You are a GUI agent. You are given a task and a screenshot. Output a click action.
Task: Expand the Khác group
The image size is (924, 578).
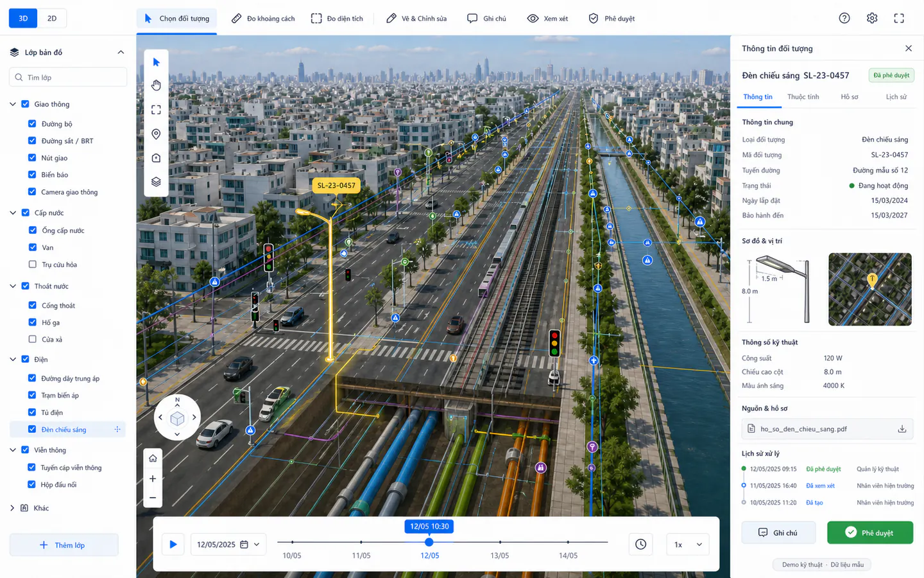tap(12, 508)
